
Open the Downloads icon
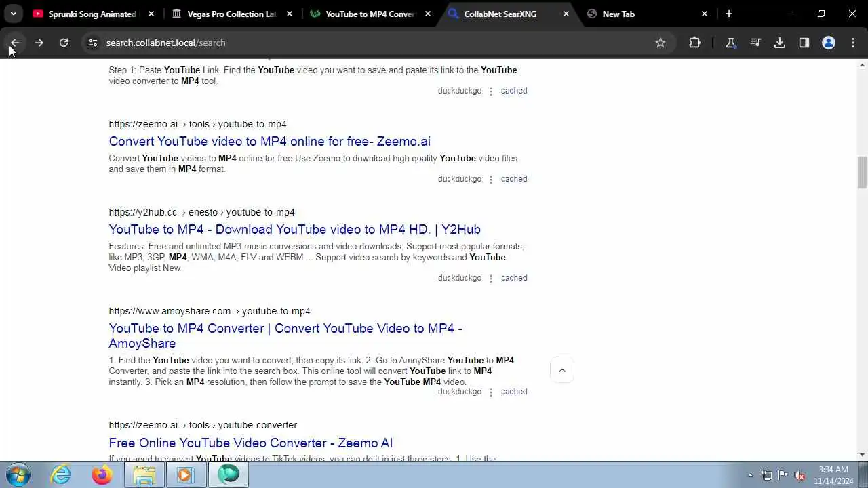(780, 43)
